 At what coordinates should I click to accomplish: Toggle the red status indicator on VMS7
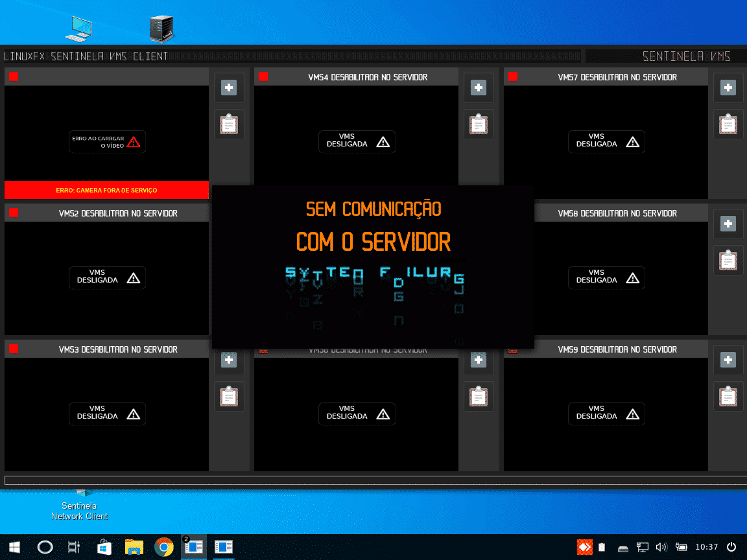(513, 77)
